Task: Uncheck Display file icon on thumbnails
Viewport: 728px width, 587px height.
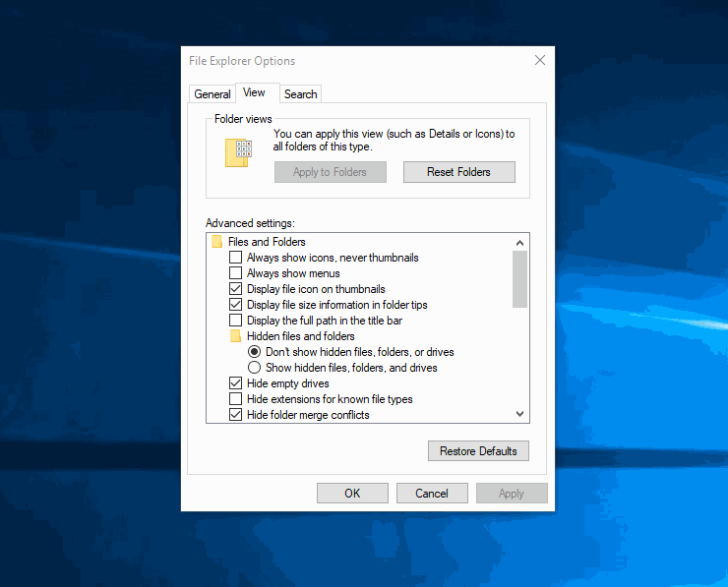Action: (x=236, y=289)
